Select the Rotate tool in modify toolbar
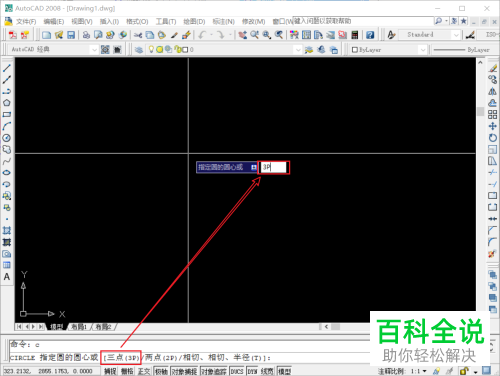This screenshot has height=376, width=500. pos(493,138)
